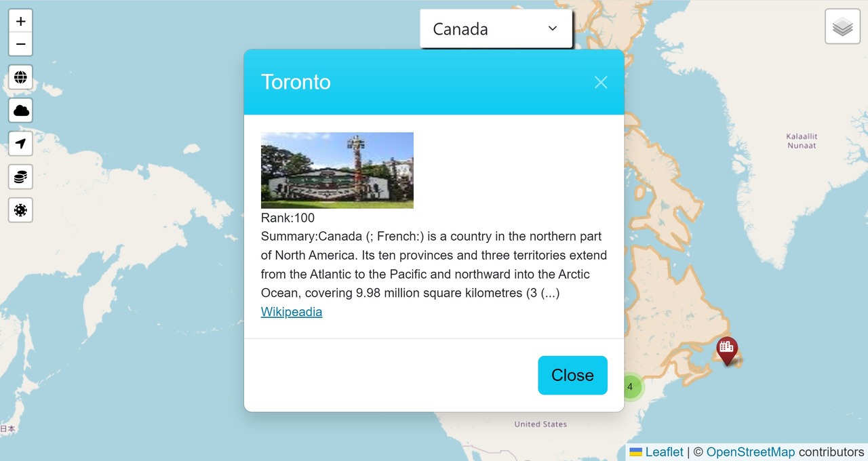Click the Toronto popup title
This screenshot has width=868, height=461.
point(296,82)
